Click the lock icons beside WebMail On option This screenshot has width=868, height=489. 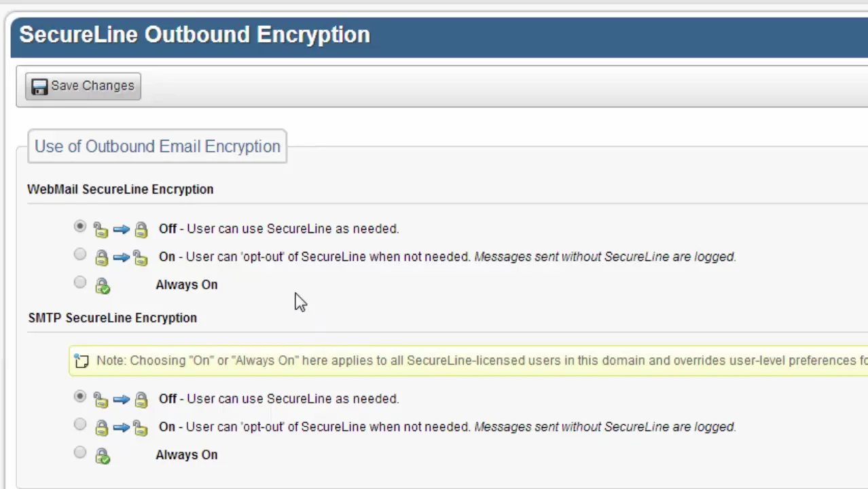click(x=120, y=257)
